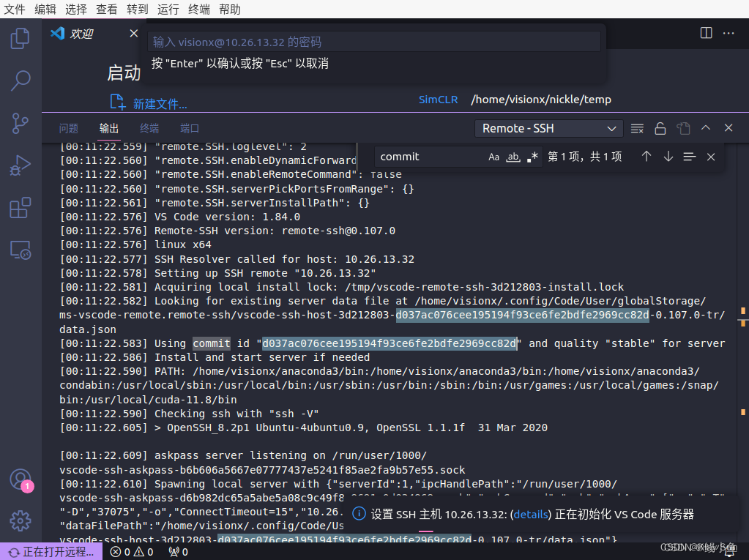Close the 欢迎 welcome tab
The image size is (749, 560).
coord(134,34)
